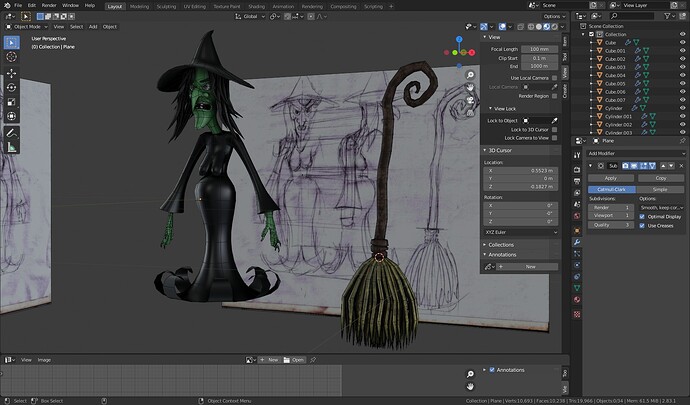Open the XYZ Euler rotation mode dropdown
This screenshot has height=405, width=690.
(521, 232)
